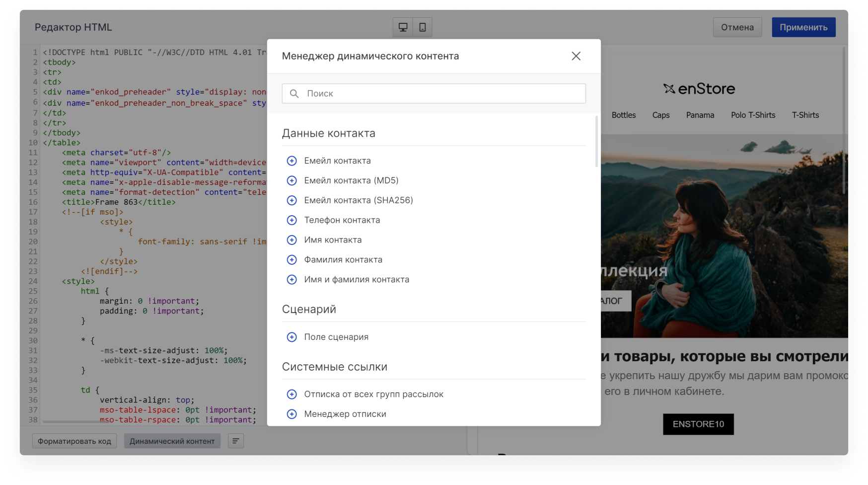
Task: Toggle the line wrap icon button
Action: [236, 441]
